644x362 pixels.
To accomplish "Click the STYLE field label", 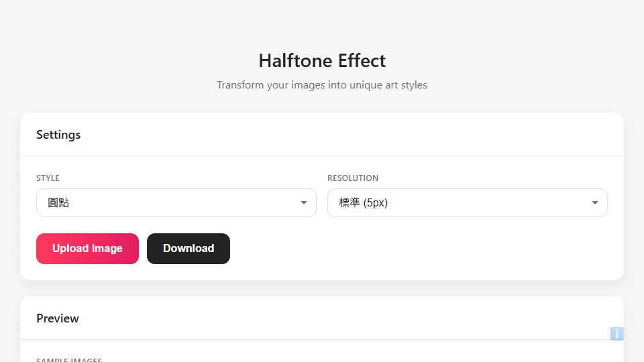I will pos(48,178).
